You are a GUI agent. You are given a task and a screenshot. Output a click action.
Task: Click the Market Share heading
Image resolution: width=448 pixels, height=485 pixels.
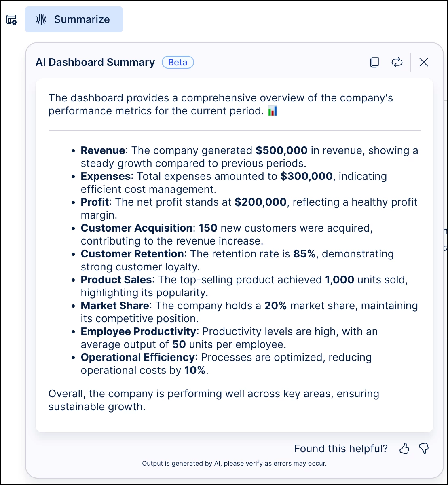[x=115, y=306]
